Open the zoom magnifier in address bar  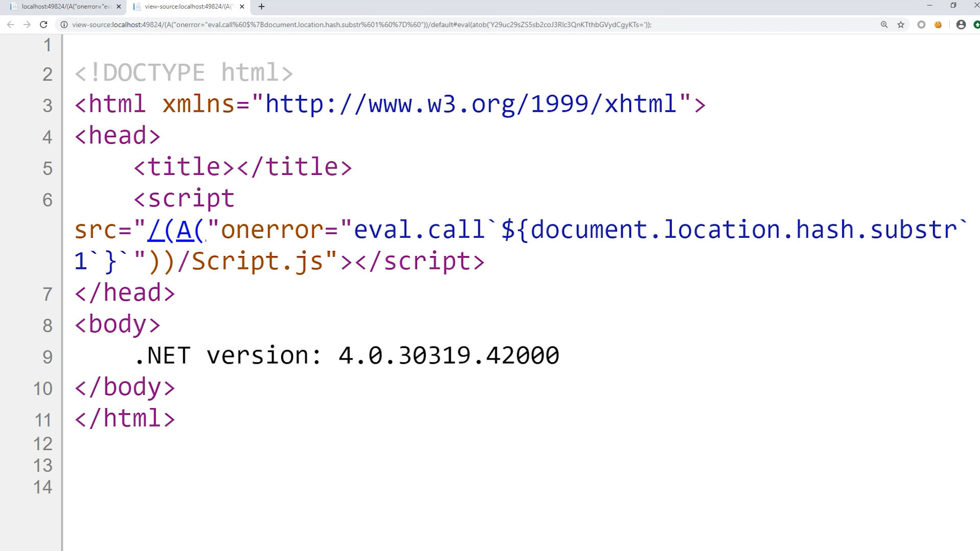click(x=884, y=24)
